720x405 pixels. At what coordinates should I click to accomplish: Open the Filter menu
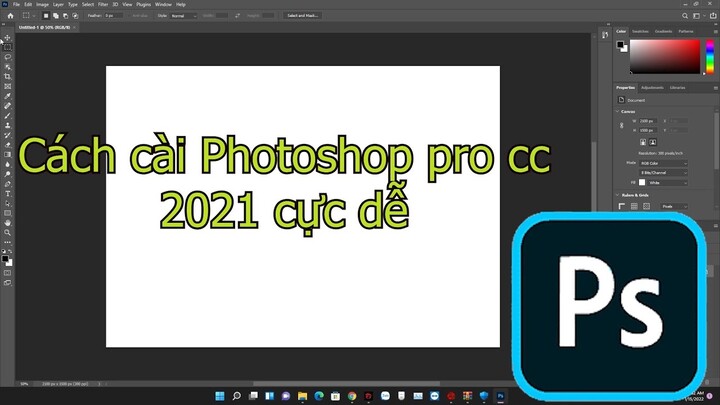click(103, 5)
